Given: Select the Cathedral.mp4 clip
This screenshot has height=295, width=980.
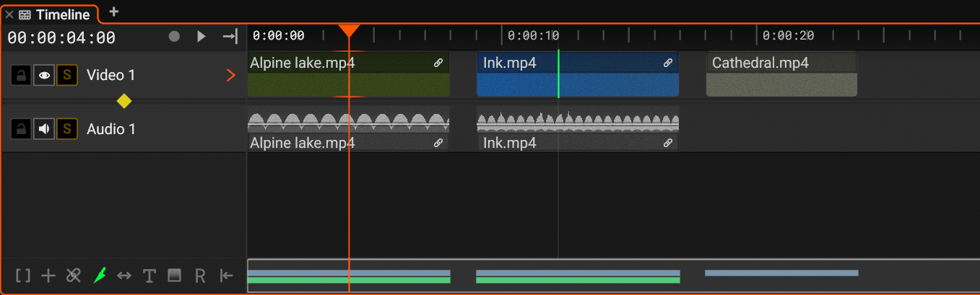Looking at the screenshot, I should point(781,74).
